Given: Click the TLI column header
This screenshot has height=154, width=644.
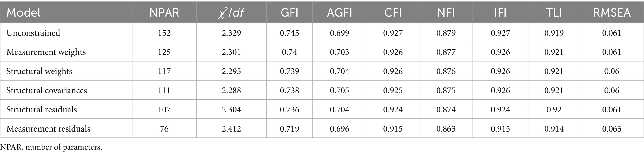Looking at the screenshot, I should coord(554,13).
